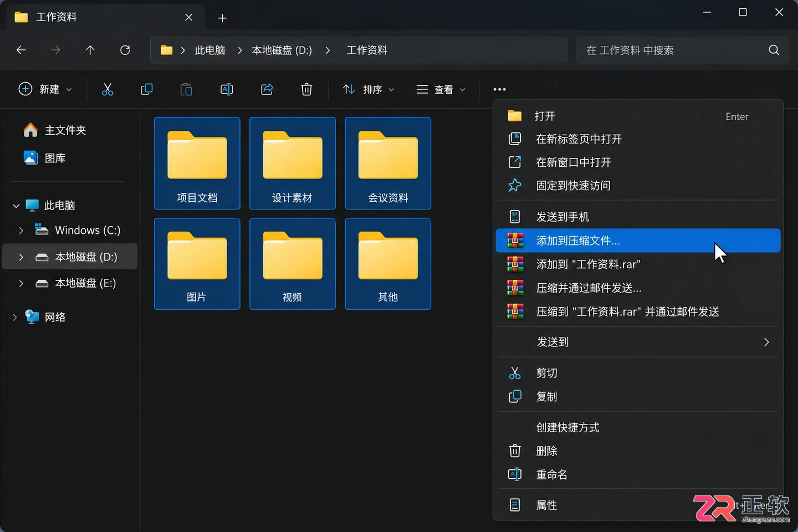
Task: Click 此电脑 breadcrumb in address bar
Action: click(x=210, y=50)
